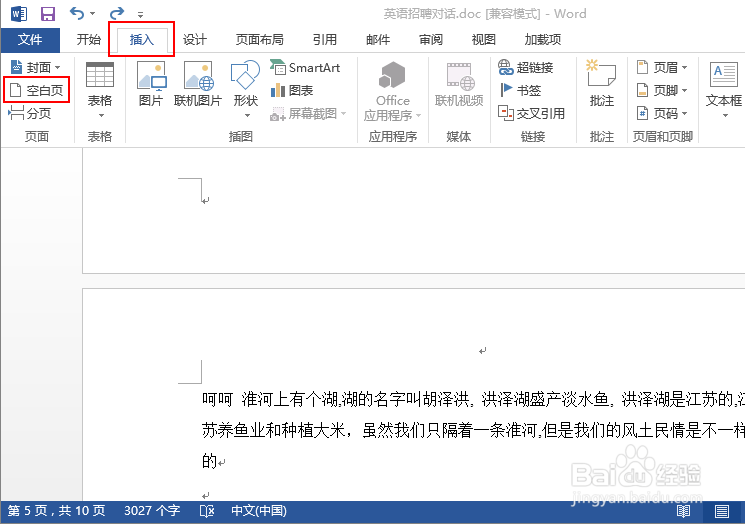Open the 封面 cover page gallery
The height and width of the screenshot is (524, 745).
(x=36, y=67)
